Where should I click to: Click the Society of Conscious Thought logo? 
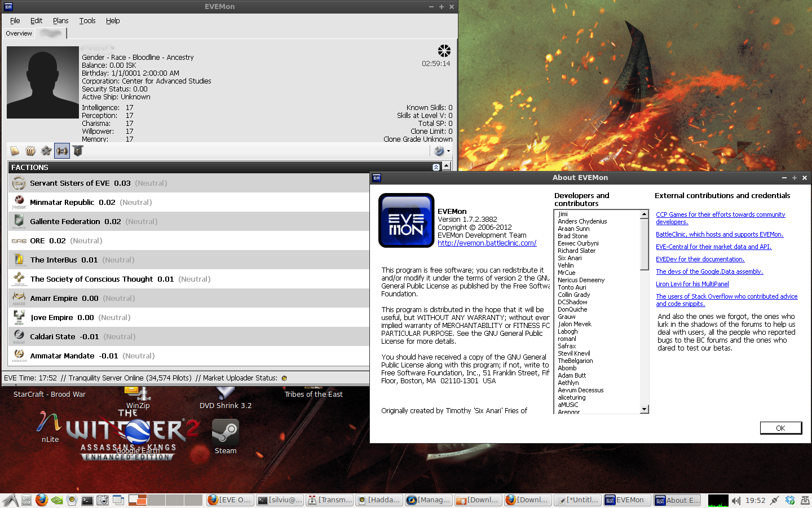19,279
